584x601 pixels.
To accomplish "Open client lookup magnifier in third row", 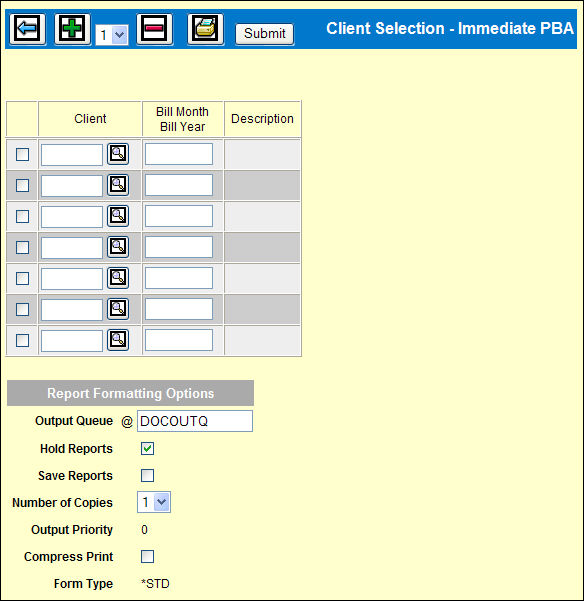I will [x=118, y=216].
